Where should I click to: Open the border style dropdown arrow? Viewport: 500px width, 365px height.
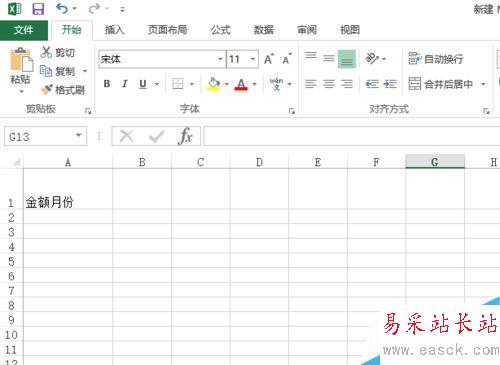pos(191,84)
